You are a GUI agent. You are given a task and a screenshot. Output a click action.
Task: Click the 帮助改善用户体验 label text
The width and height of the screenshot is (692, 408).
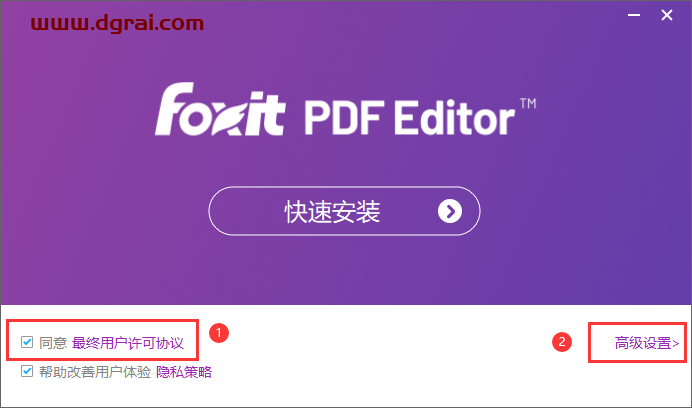click(95, 372)
